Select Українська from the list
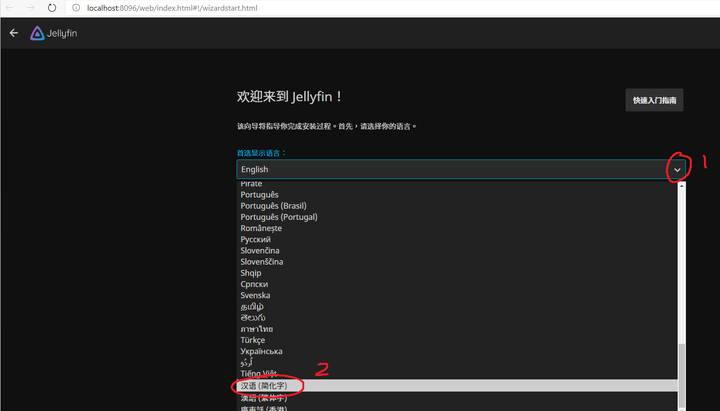 tap(457, 351)
